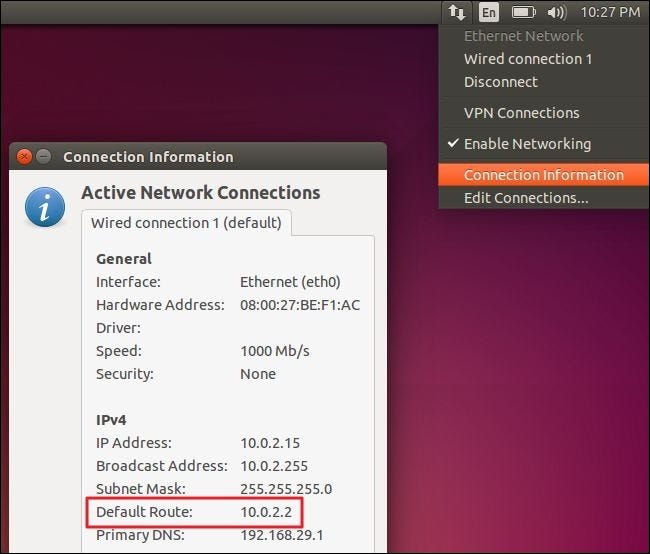The width and height of the screenshot is (650, 554).
Task: Select the hardware address 08:00:27:BE:F1:AC
Action: 299,305
